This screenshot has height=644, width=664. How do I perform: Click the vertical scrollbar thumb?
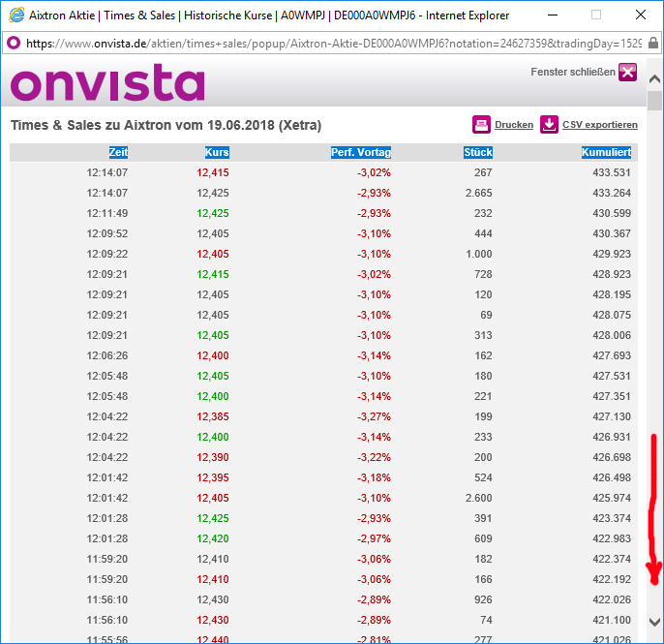tap(654, 101)
